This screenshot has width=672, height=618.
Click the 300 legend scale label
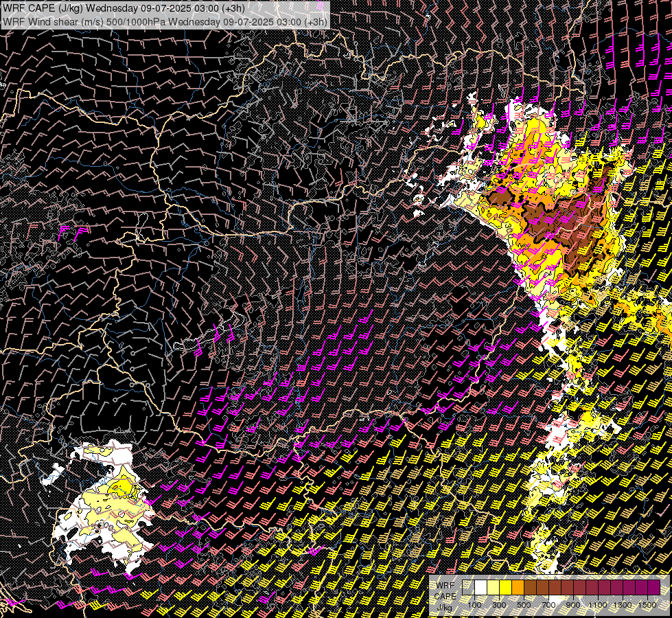click(499, 605)
